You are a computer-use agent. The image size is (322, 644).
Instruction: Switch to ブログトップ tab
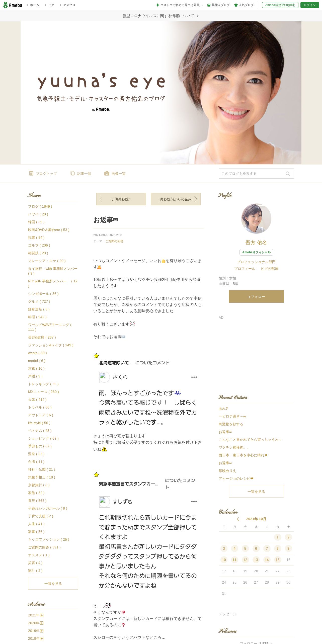coord(43,174)
